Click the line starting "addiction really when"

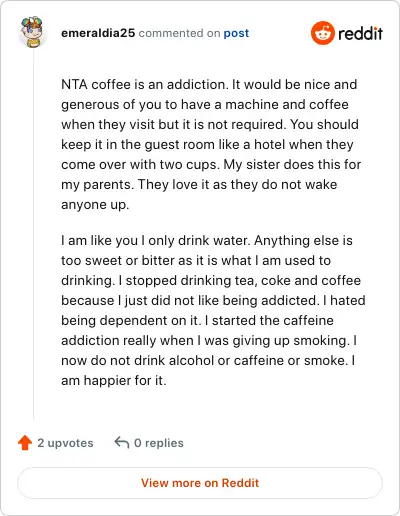[x=209, y=341]
